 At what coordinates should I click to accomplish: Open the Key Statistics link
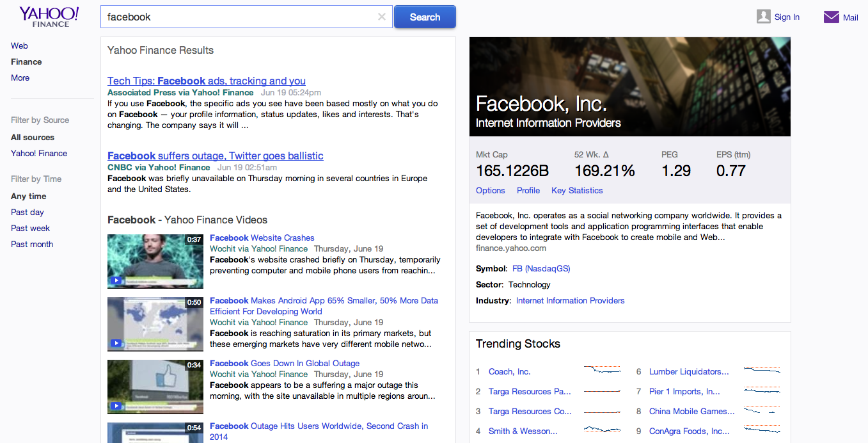pos(577,190)
